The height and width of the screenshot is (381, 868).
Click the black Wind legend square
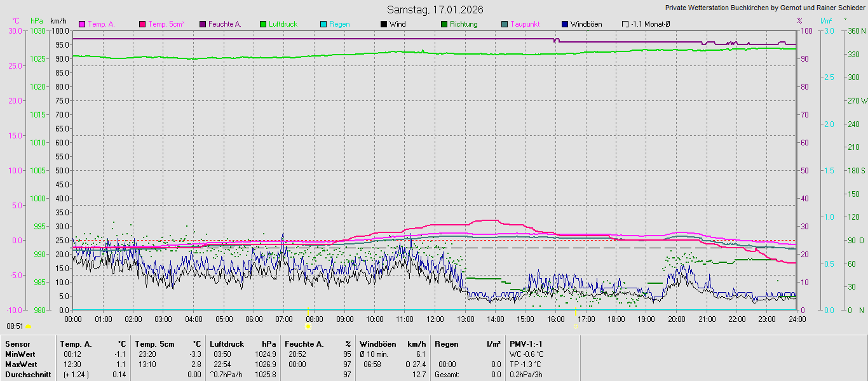(x=384, y=24)
